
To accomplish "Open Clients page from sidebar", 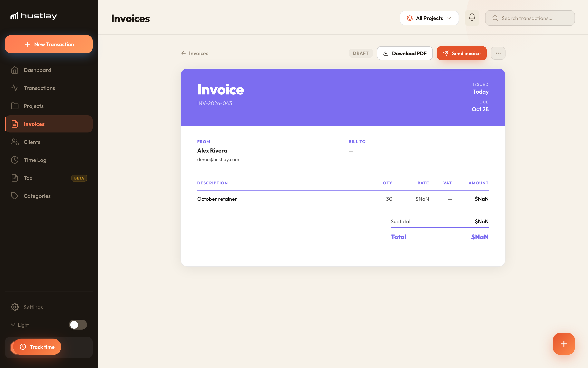I will (49, 142).
